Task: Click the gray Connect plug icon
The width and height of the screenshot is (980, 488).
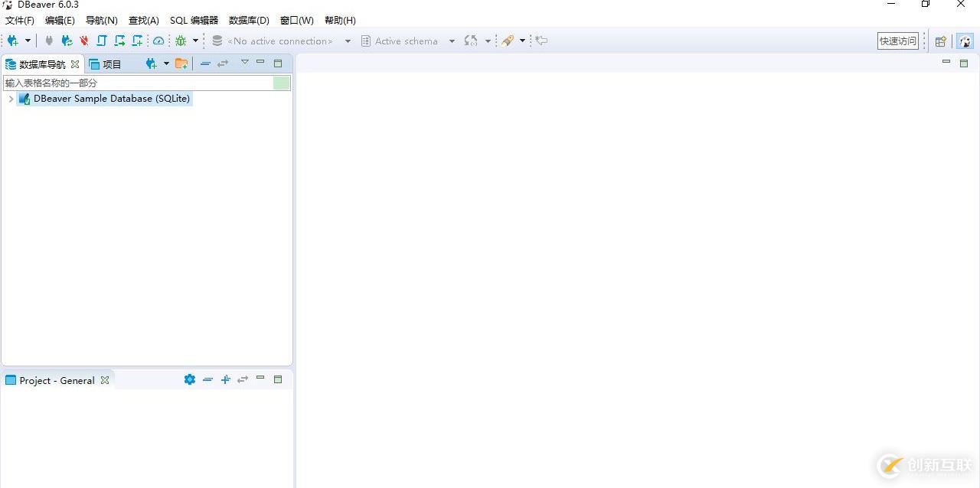Action: coord(50,41)
